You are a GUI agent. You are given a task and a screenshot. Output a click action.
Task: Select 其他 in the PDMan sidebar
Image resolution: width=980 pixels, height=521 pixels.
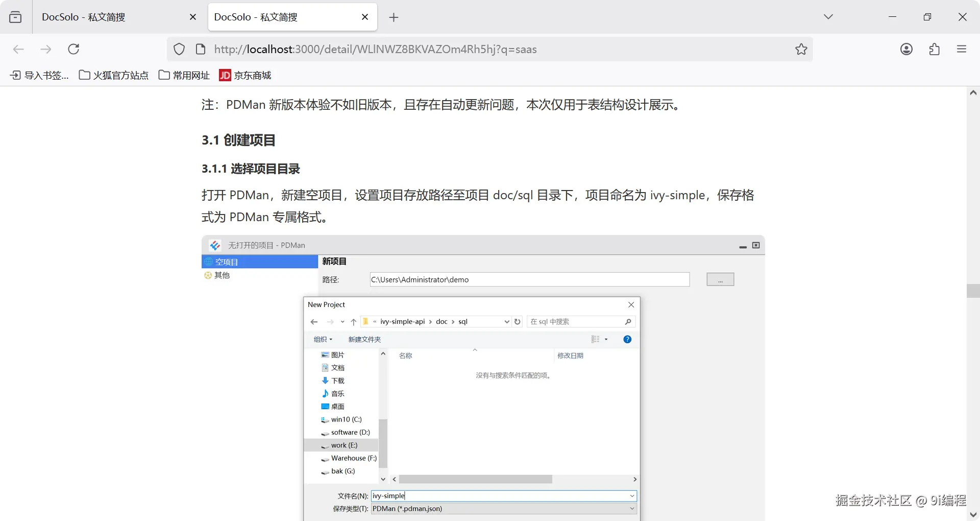point(217,275)
